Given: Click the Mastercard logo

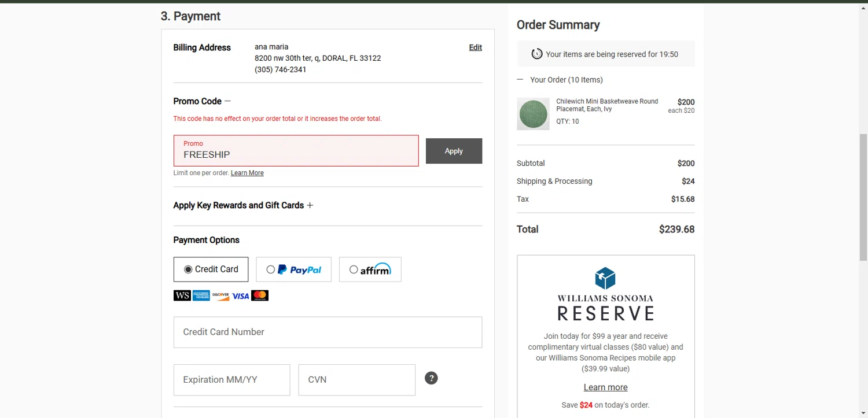Looking at the screenshot, I should pos(260,295).
